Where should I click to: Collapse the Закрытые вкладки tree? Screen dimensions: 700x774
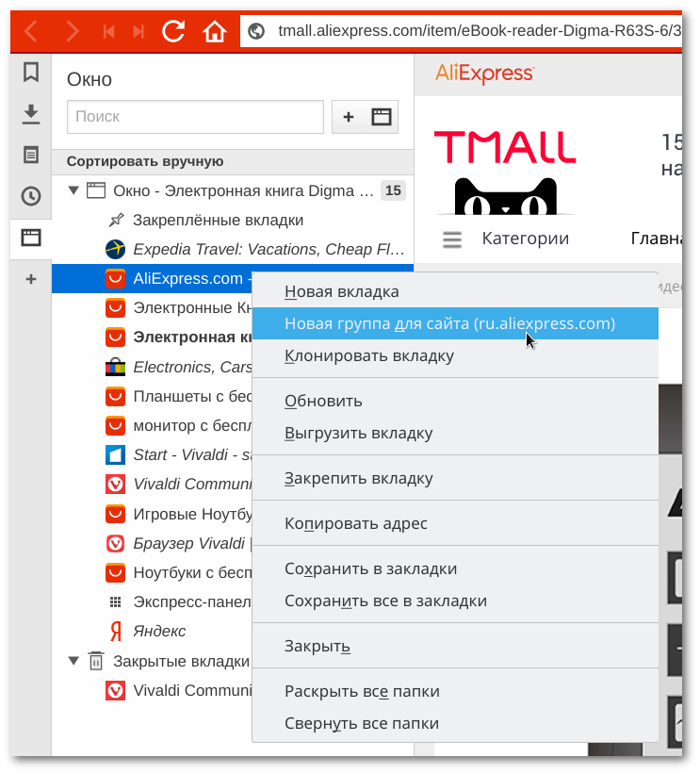tap(74, 661)
